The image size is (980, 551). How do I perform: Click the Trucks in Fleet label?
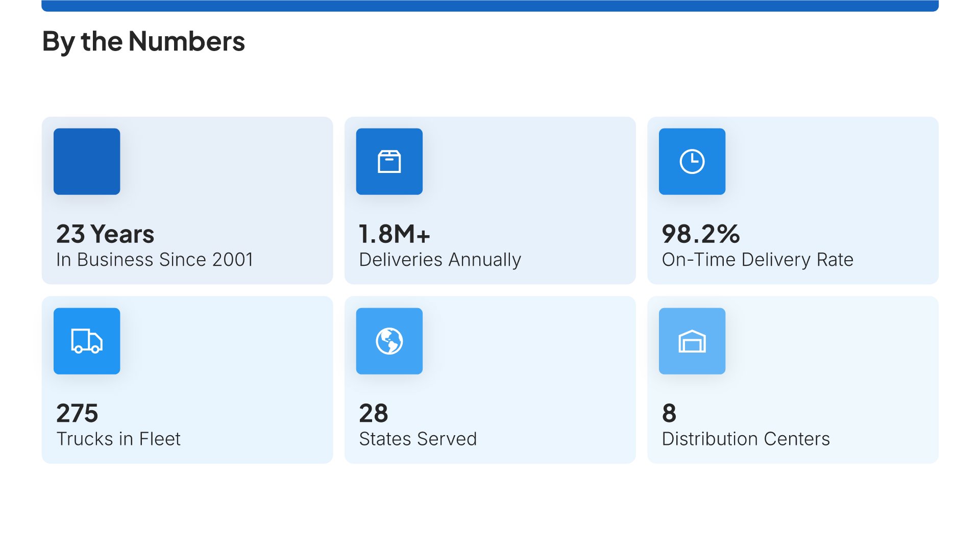point(118,439)
